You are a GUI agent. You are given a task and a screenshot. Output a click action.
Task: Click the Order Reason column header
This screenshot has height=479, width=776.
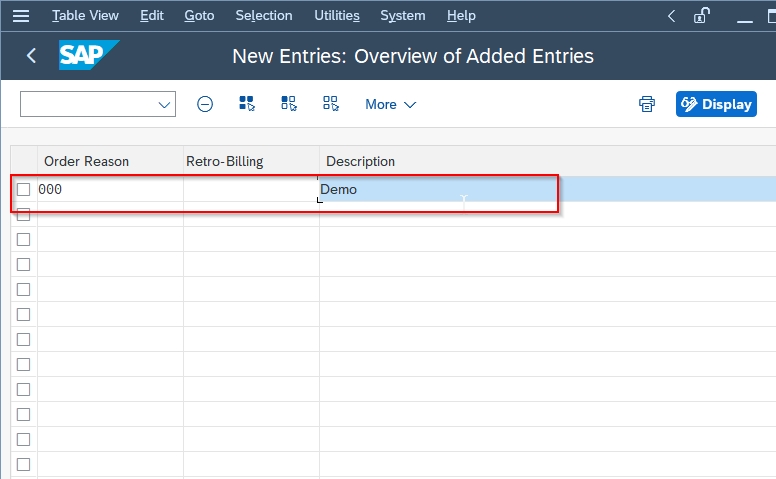pyautogui.click(x=87, y=161)
